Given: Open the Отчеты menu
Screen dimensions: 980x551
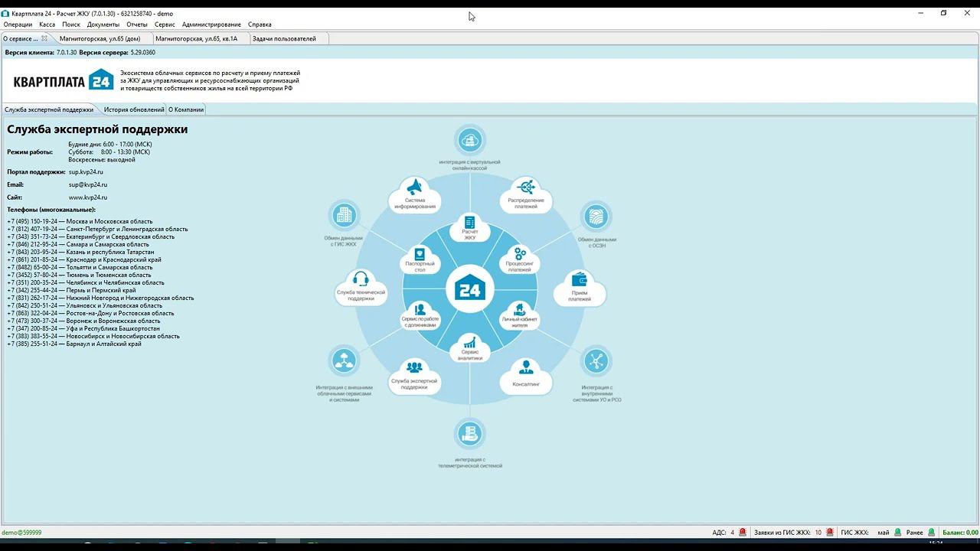Looking at the screenshot, I should (137, 24).
